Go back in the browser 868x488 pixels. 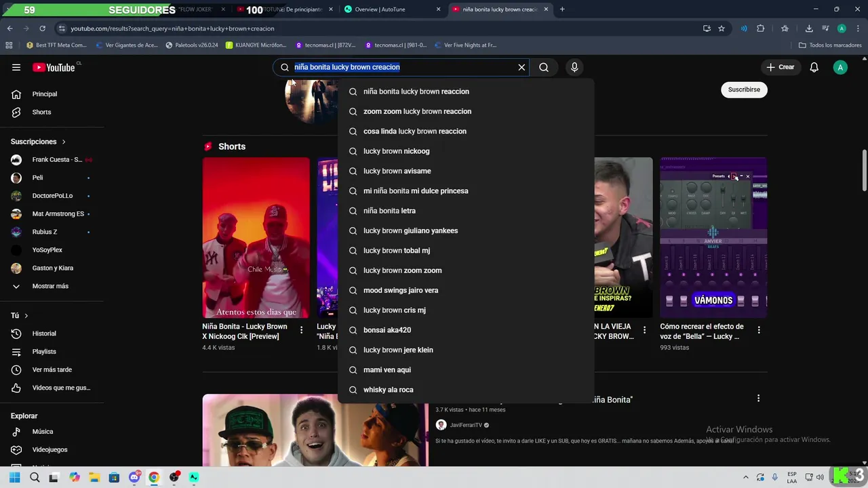point(9,28)
